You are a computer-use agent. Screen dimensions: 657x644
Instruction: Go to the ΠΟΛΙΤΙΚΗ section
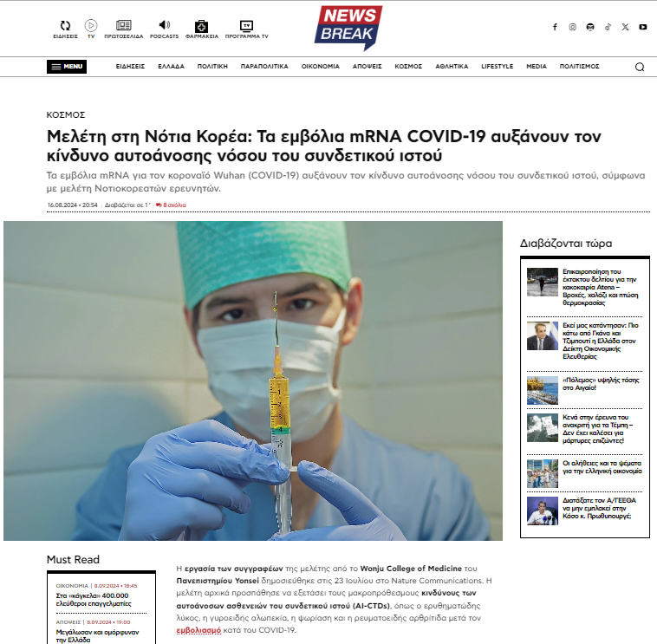tap(212, 66)
